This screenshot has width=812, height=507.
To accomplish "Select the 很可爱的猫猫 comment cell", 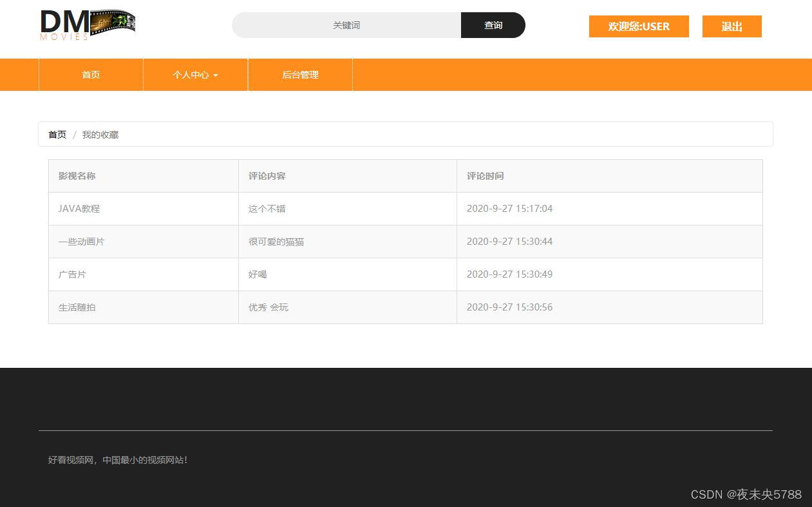I will [348, 242].
